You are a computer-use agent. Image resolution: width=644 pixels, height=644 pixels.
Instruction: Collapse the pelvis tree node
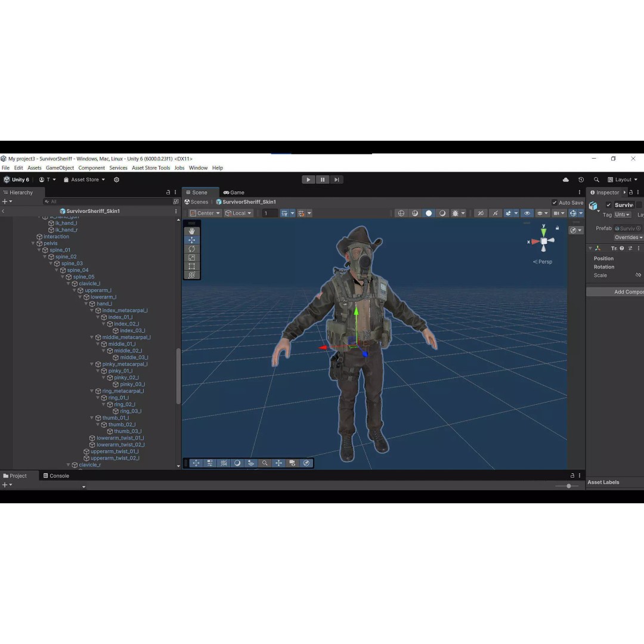pyautogui.click(x=33, y=243)
